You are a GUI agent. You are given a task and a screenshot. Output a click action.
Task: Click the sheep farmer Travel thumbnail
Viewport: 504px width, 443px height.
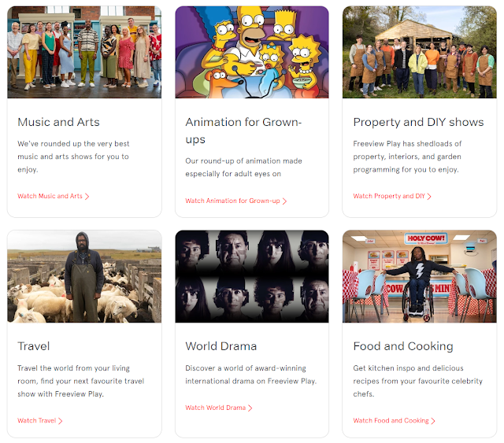tap(84, 276)
